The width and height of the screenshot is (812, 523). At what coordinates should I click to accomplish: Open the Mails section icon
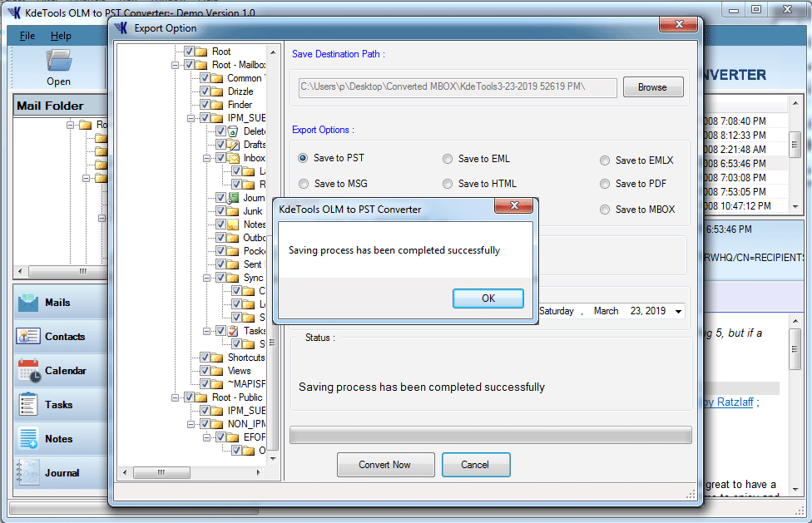click(28, 303)
